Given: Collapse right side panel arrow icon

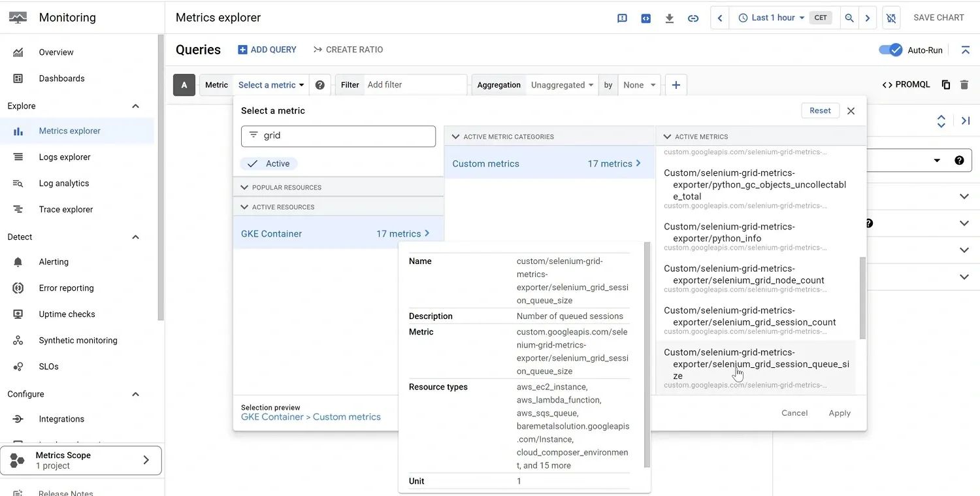Looking at the screenshot, I should [x=966, y=121].
